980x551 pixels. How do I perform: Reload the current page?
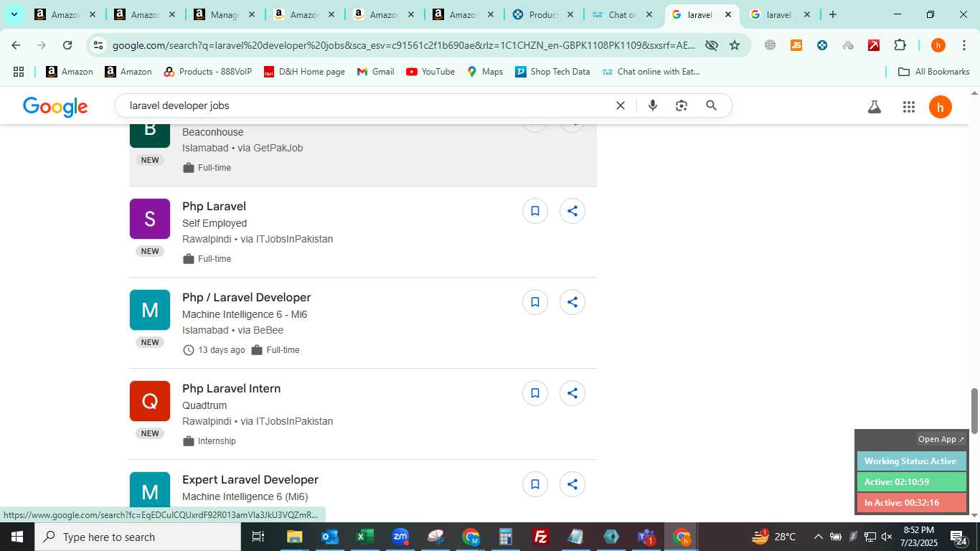coord(67,45)
